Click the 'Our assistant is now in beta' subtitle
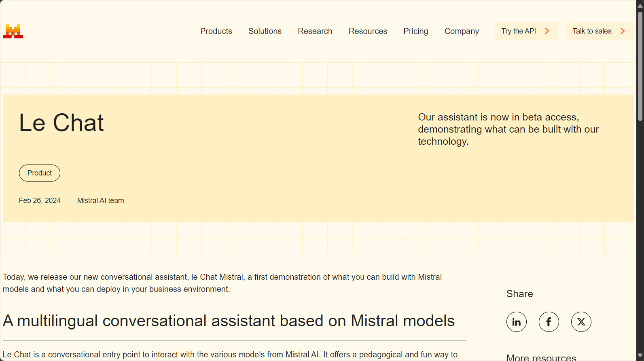 (x=508, y=129)
